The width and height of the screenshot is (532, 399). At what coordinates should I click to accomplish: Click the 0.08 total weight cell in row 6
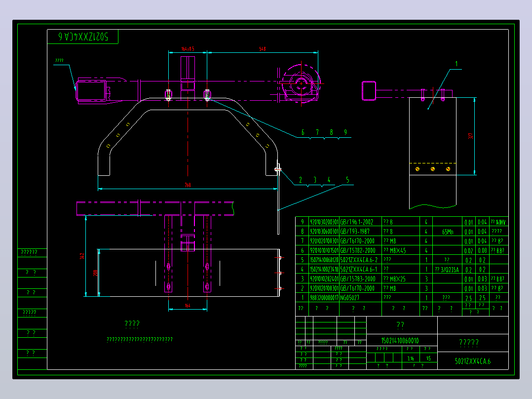pos(482,251)
